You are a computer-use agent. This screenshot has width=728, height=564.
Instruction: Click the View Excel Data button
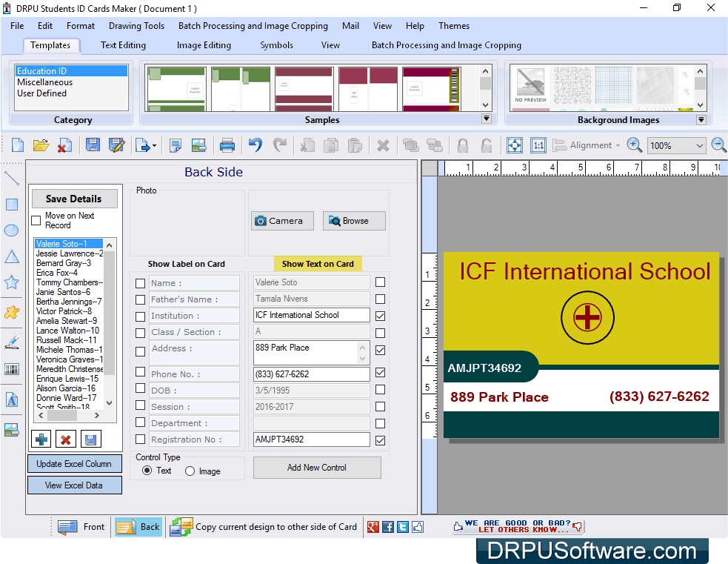74,485
